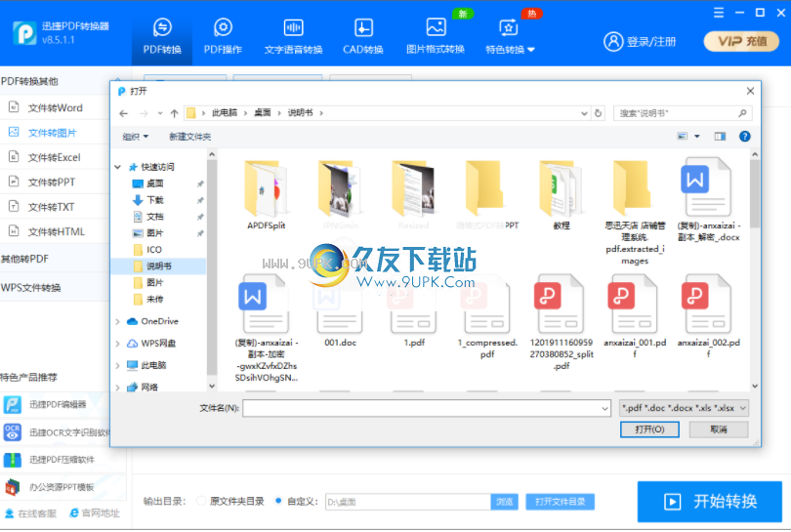Click the 文件转TXT icon
791x532 pixels.
[14, 206]
